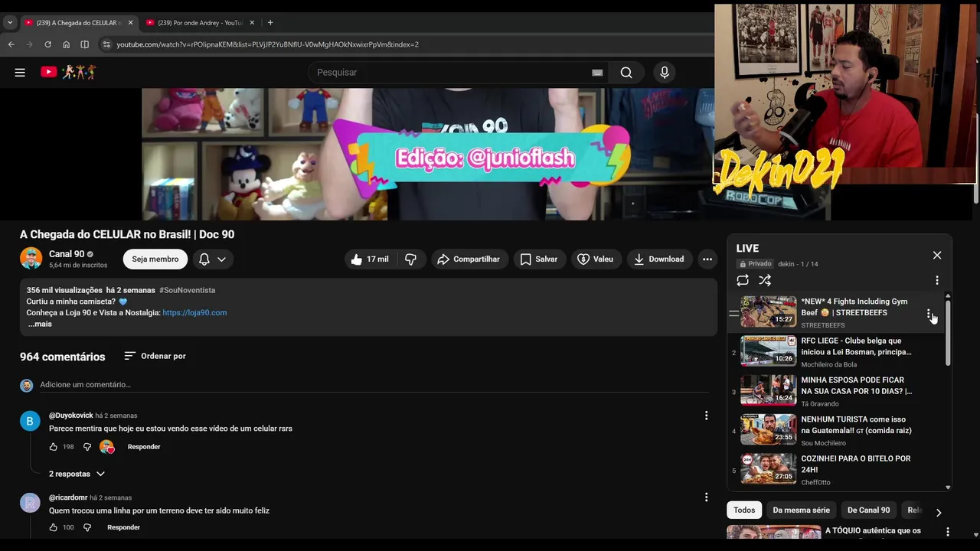
Task: Like the @Duyokovick comment
Action: (x=53, y=447)
